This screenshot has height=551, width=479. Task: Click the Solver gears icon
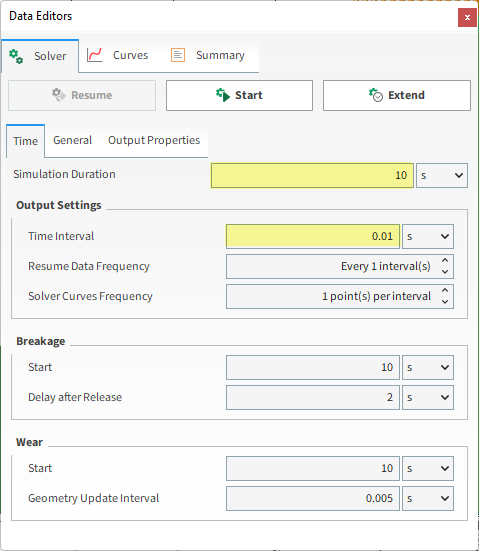[x=16, y=56]
